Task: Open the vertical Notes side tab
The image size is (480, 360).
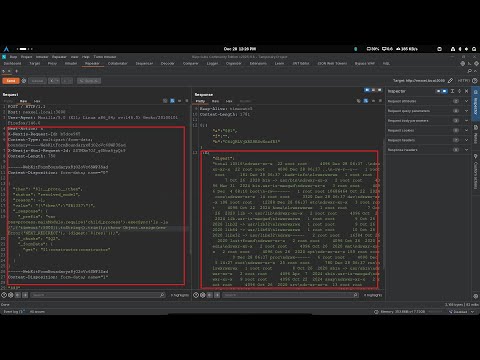Action: pos(476,135)
